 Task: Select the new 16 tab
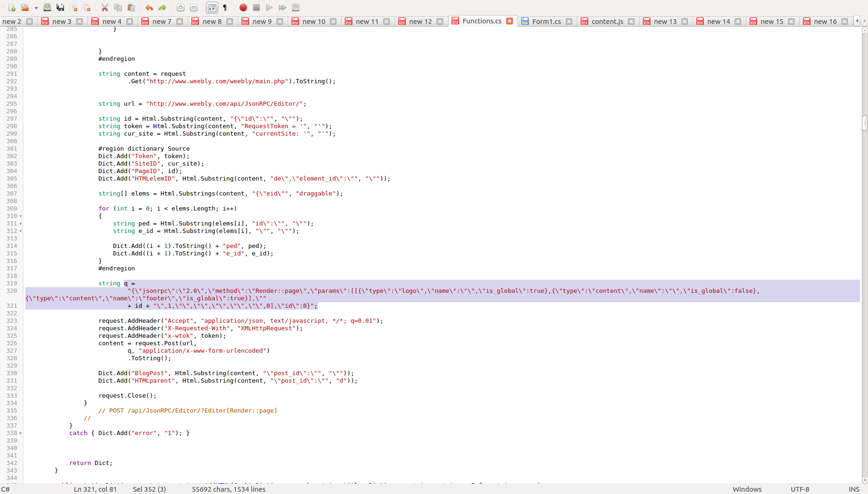825,22
